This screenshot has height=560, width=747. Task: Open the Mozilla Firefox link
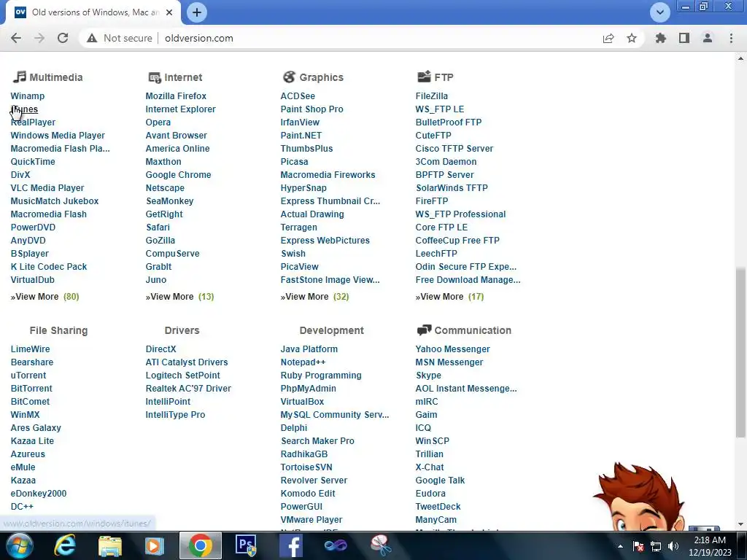click(x=176, y=96)
